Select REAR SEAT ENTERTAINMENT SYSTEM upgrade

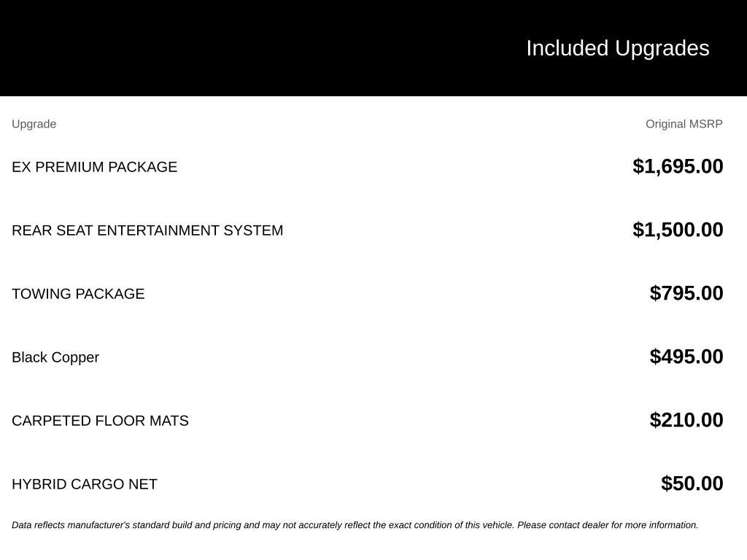(147, 230)
